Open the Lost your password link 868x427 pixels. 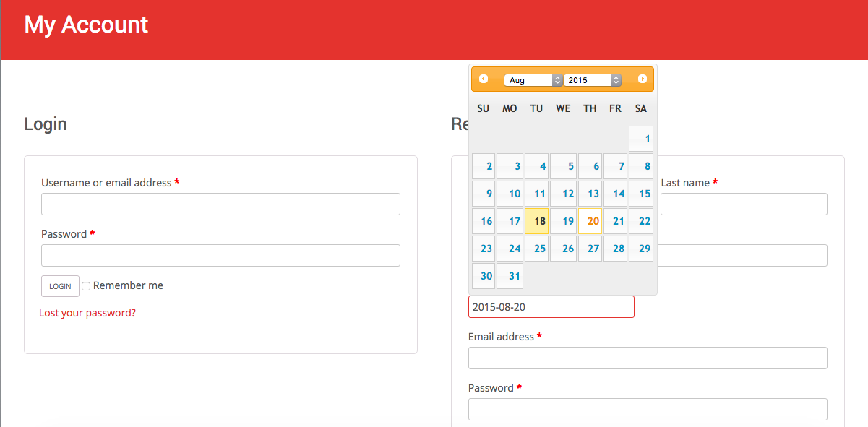pyautogui.click(x=87, y=313)
